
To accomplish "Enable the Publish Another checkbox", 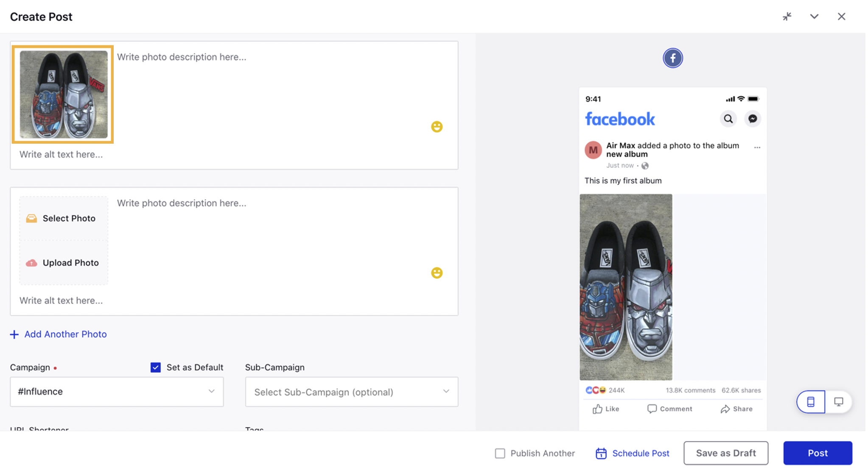I will click(500, 454).
